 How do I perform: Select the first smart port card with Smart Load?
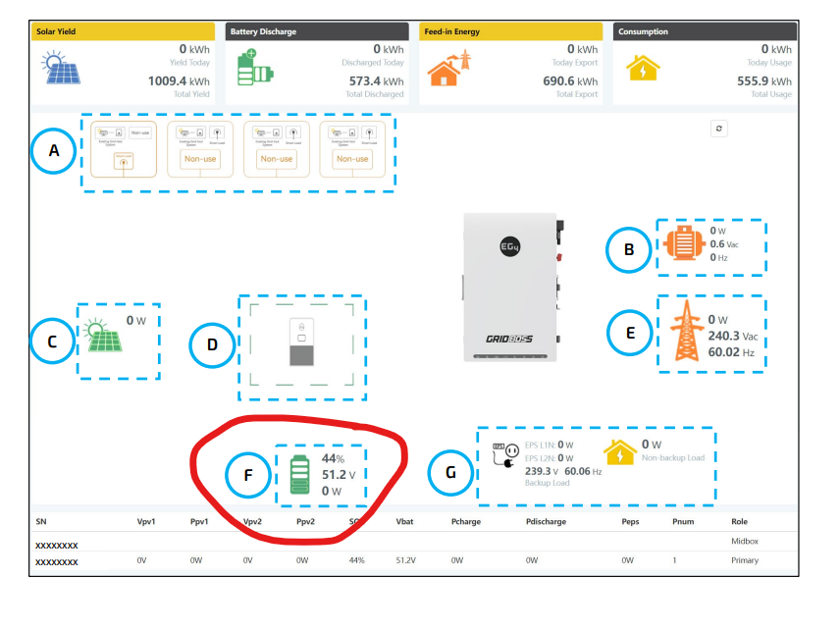[123, 148]
